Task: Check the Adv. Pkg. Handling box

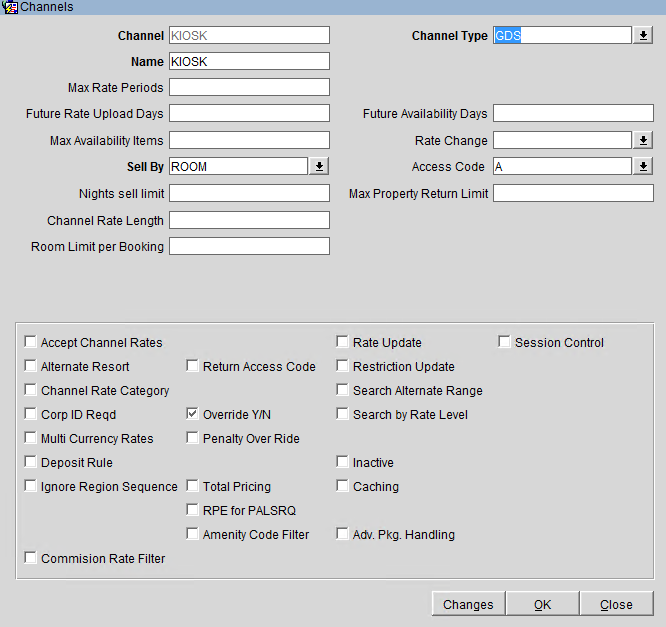Action: point(343,535)
